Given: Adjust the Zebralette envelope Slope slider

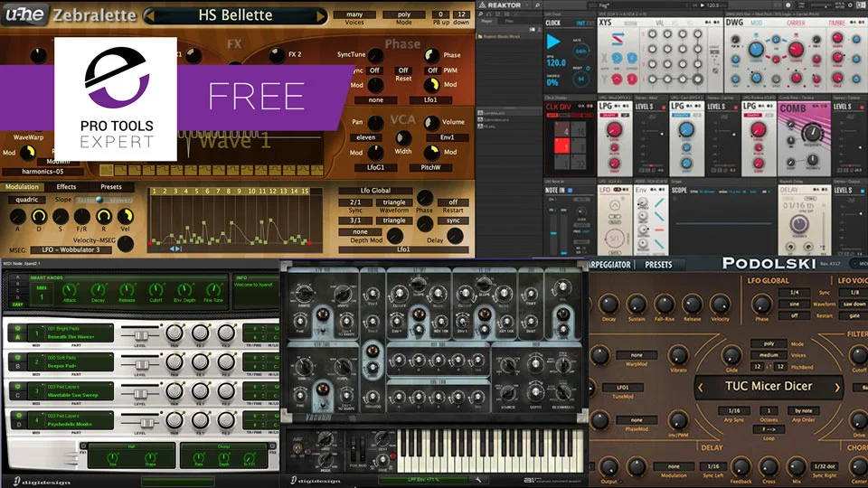Looking at the screenshot, I should pos(104,200).
